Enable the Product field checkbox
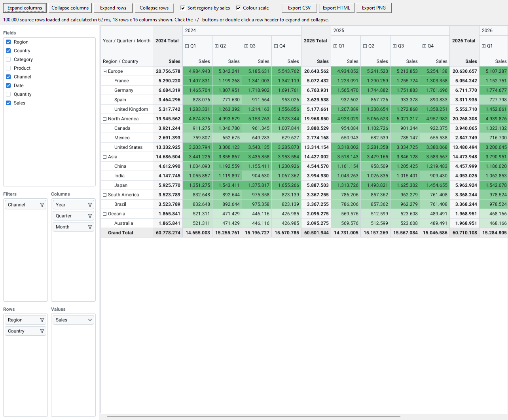508x420 pixels. click(x=8, y=68)
